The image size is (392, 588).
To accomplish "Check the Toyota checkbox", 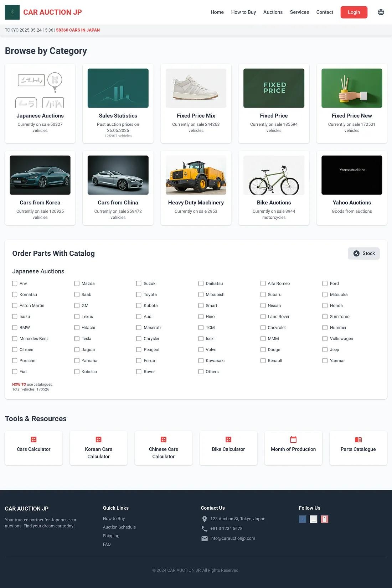I will click(x=139, y=295).
